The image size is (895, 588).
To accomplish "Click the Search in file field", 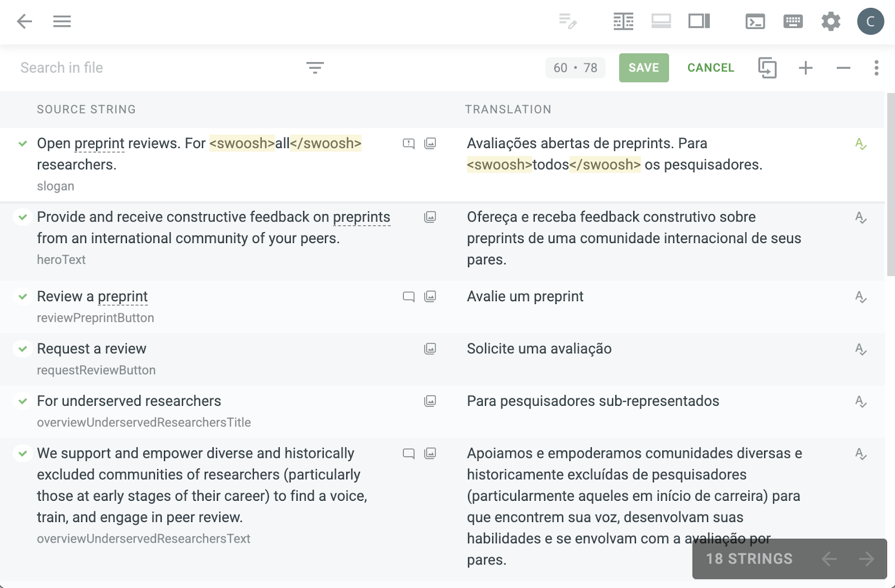I will tap(157, 68).
